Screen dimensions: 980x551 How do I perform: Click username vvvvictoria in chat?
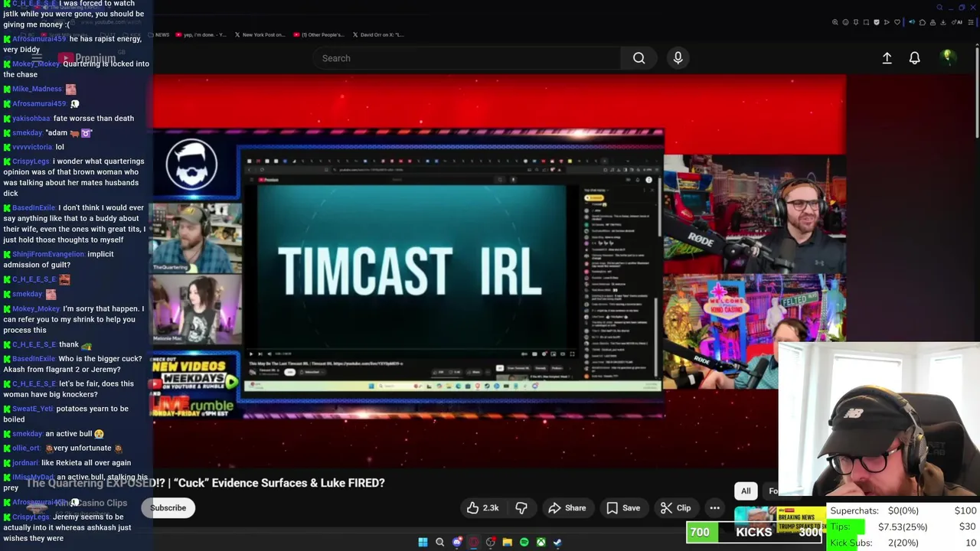tap(32, 147)
